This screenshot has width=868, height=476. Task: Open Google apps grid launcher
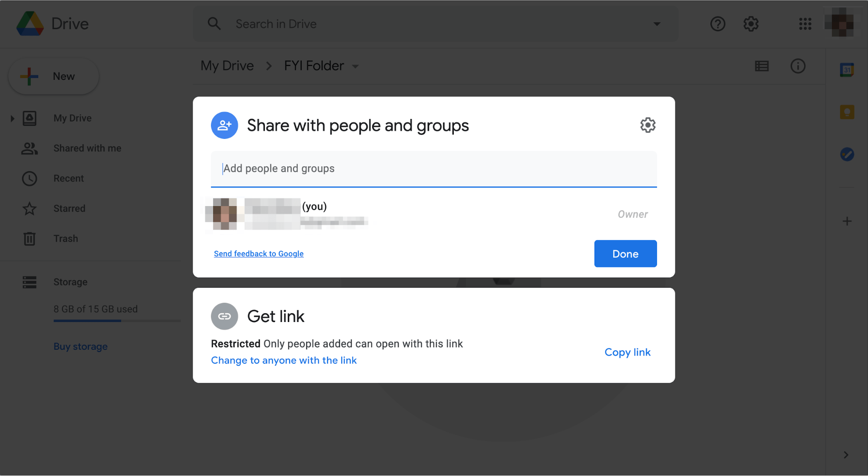tap(805, 24)
